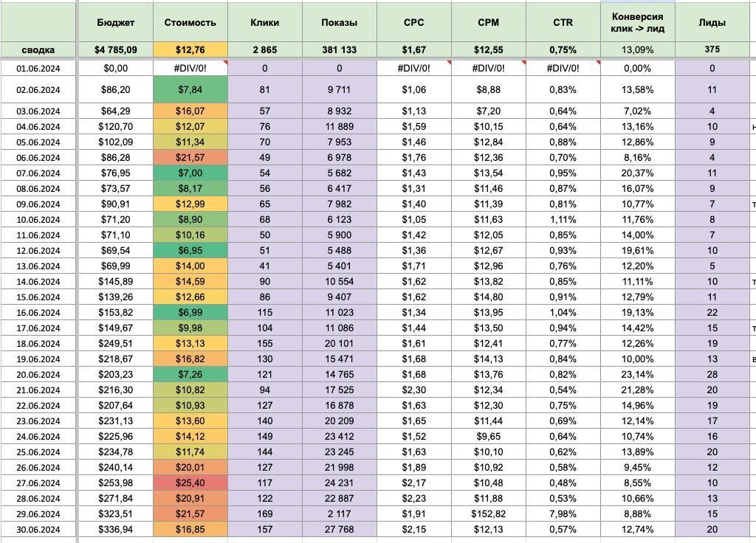Select the date cell 16.06.2024
Image resolution: width=756 pixels, height=543 pixels.
tap(38, 313)
